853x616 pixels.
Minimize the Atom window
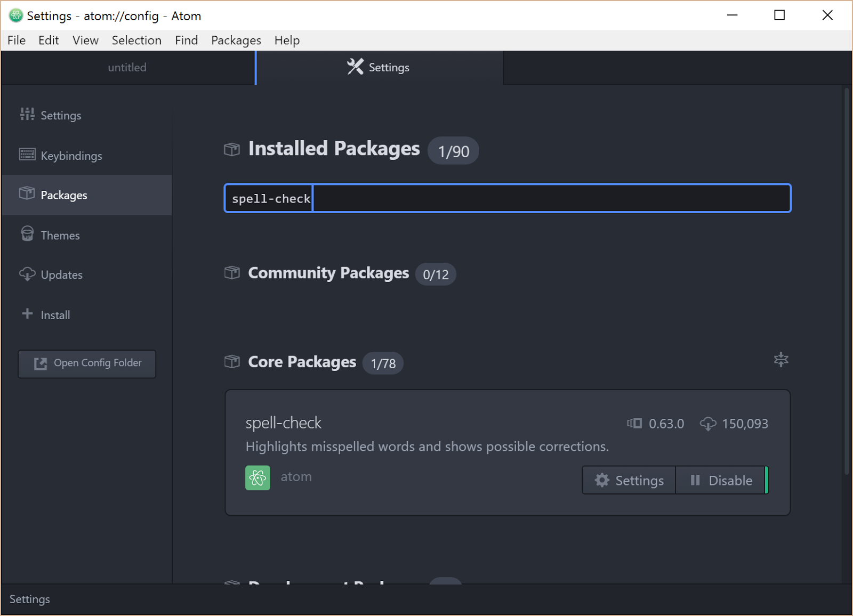[x=733, y=15]
